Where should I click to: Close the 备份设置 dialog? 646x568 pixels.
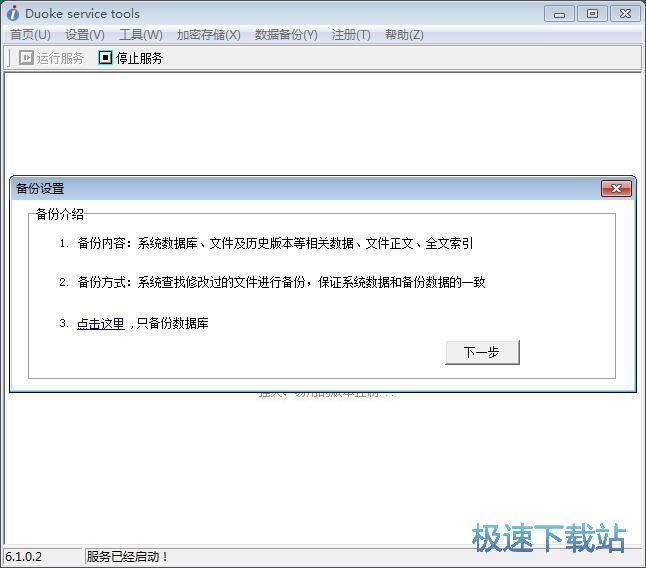(x=616, y=189)
